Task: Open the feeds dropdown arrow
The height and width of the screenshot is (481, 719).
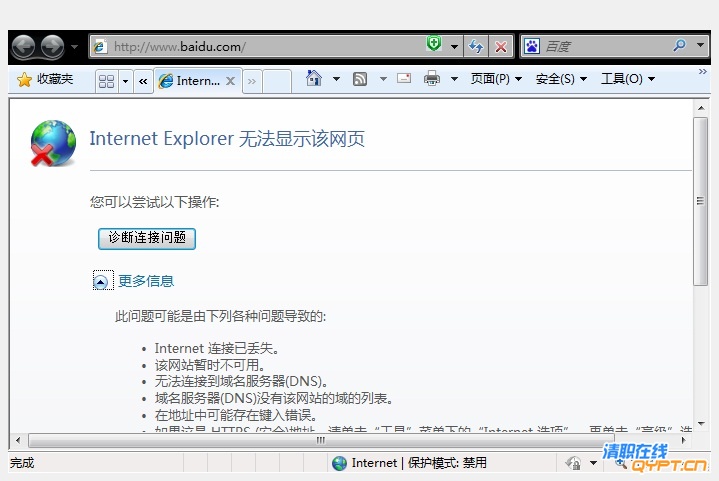Action: (x=383, y=79)
